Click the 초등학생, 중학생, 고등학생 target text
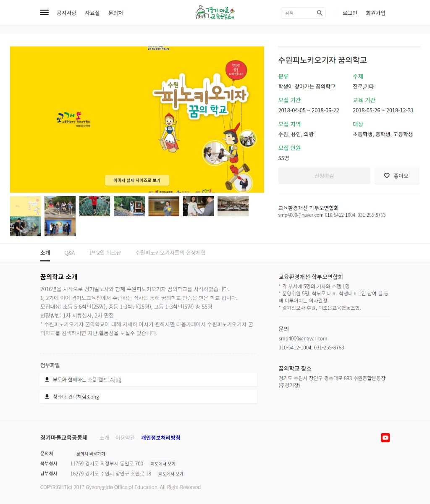The image size is (430, 504). coord(383,134)
